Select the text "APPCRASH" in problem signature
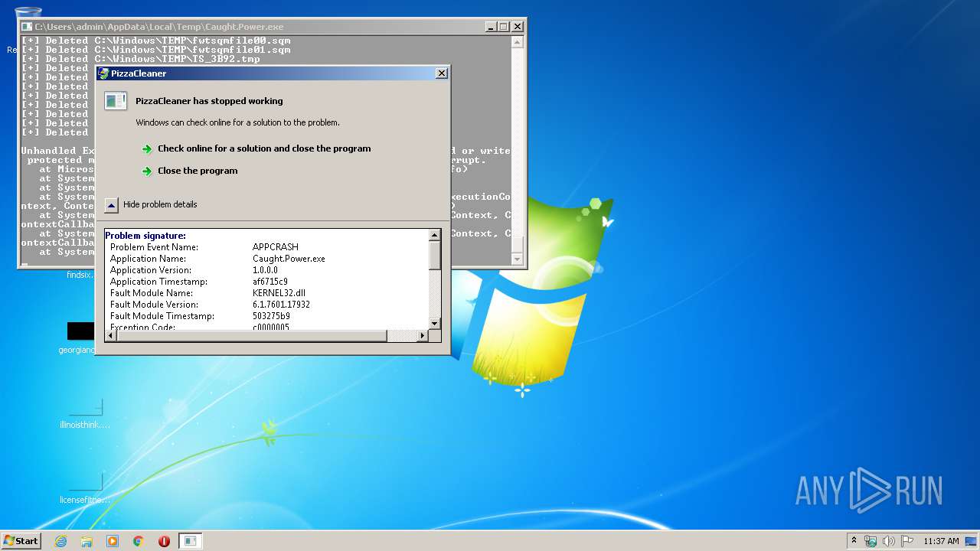This screenshot has width=980, height=551. tap(276, 247)
